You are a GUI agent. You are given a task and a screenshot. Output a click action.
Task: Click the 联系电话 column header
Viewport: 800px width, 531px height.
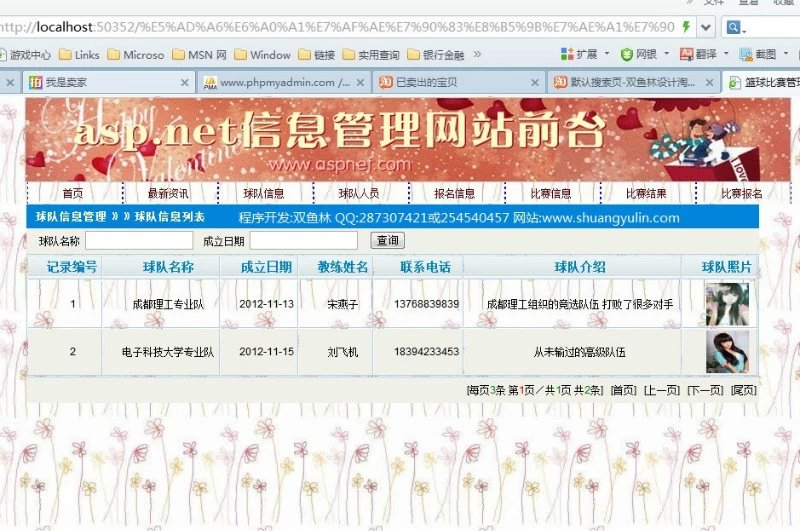coord(426,267)
